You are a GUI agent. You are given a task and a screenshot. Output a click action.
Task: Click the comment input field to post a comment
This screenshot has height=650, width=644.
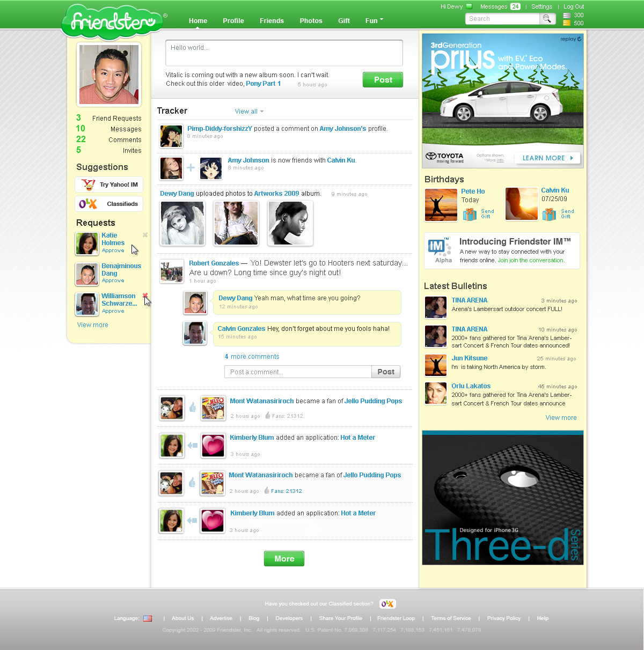297,371
